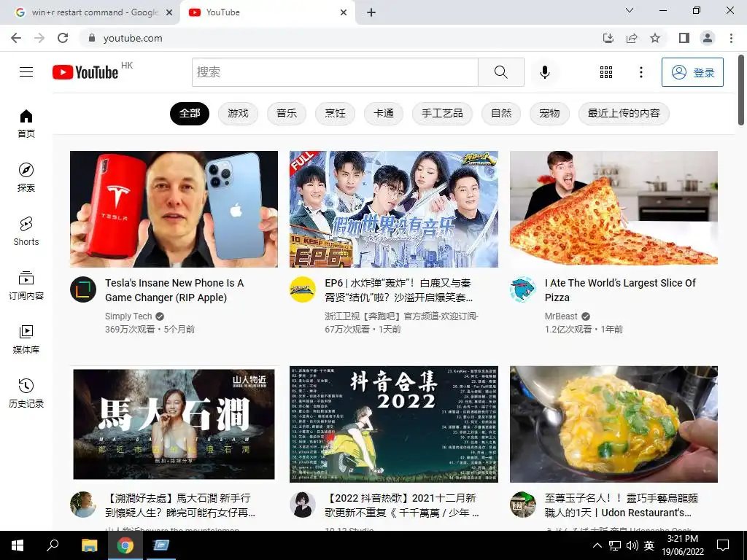The image size is (747, 560).
Task: Open title "Tesla's Insane New Phone Is A Game Changer"
Action: 174,290
